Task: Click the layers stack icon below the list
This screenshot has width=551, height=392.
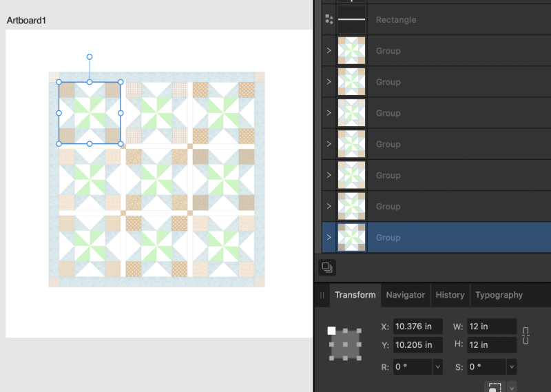Action: 329,267
